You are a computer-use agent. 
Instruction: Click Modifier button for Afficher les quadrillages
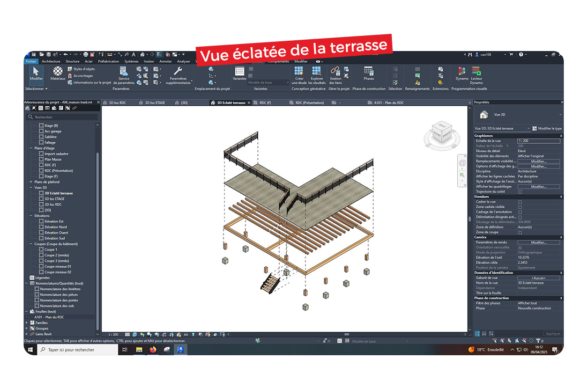pyautogui.click(x=539, y=187)
